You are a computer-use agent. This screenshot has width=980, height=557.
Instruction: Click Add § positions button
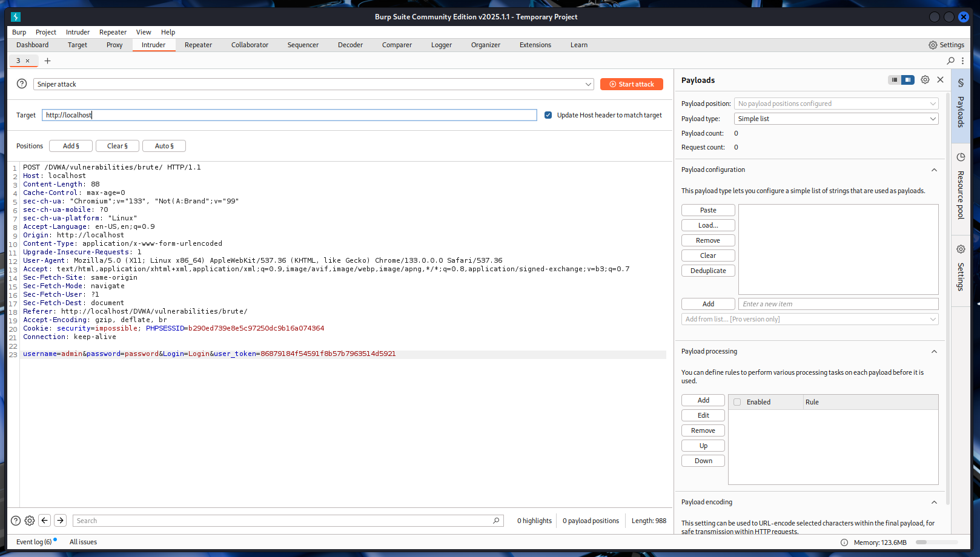pos(71,146)
